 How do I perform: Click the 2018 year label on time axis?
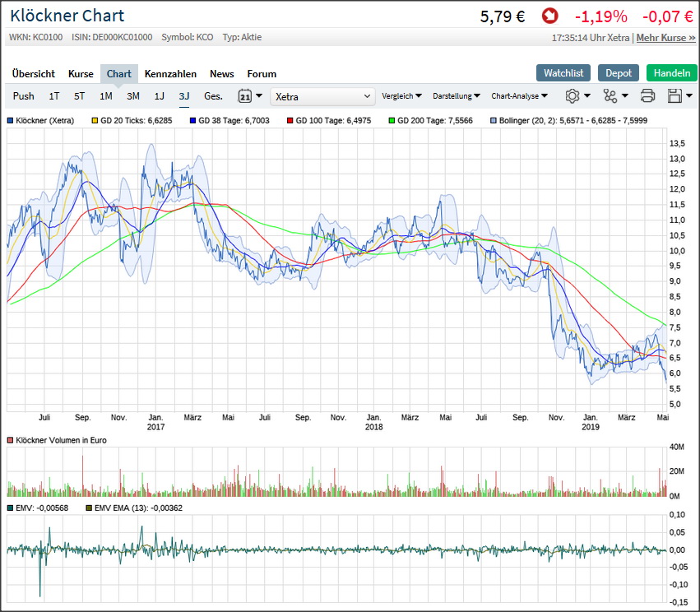click(374, 427)
